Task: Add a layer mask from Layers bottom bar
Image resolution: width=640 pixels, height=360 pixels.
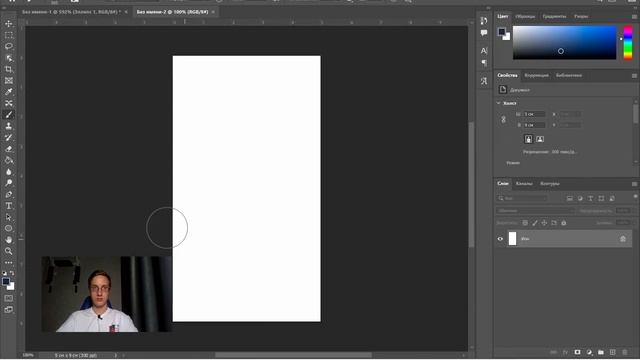Action: tap(577, 352)
